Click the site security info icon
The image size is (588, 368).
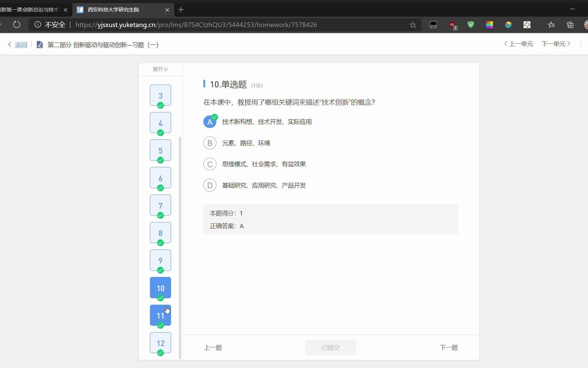38,25
